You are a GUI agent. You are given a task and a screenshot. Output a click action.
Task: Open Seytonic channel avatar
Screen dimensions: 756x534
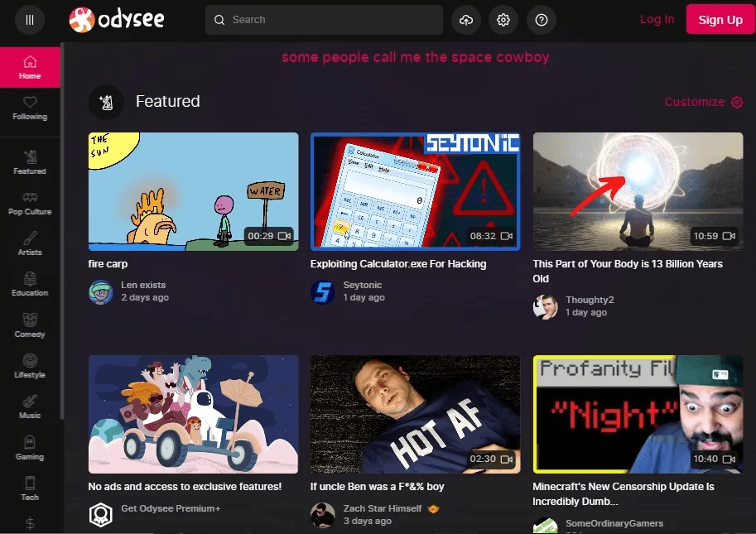[323, 292]
